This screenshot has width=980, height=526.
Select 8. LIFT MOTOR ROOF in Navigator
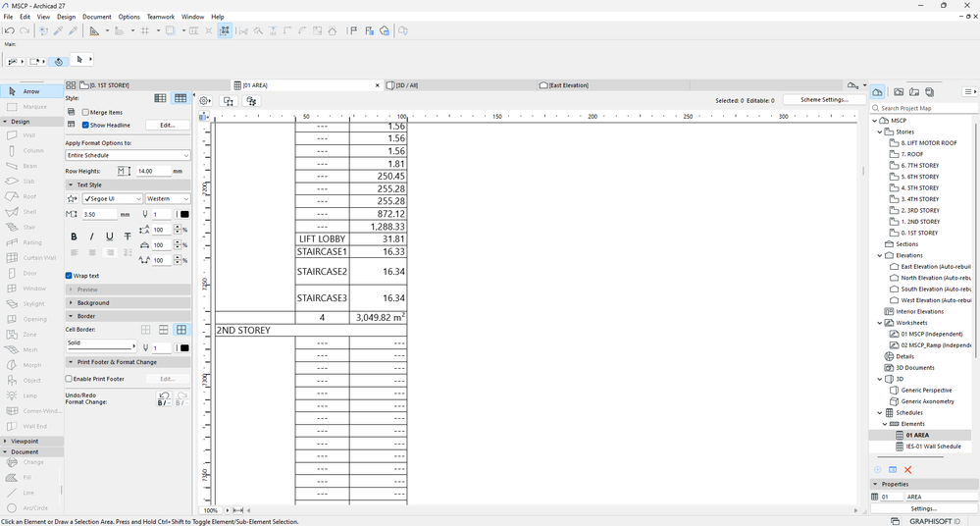tap(928, 143)
